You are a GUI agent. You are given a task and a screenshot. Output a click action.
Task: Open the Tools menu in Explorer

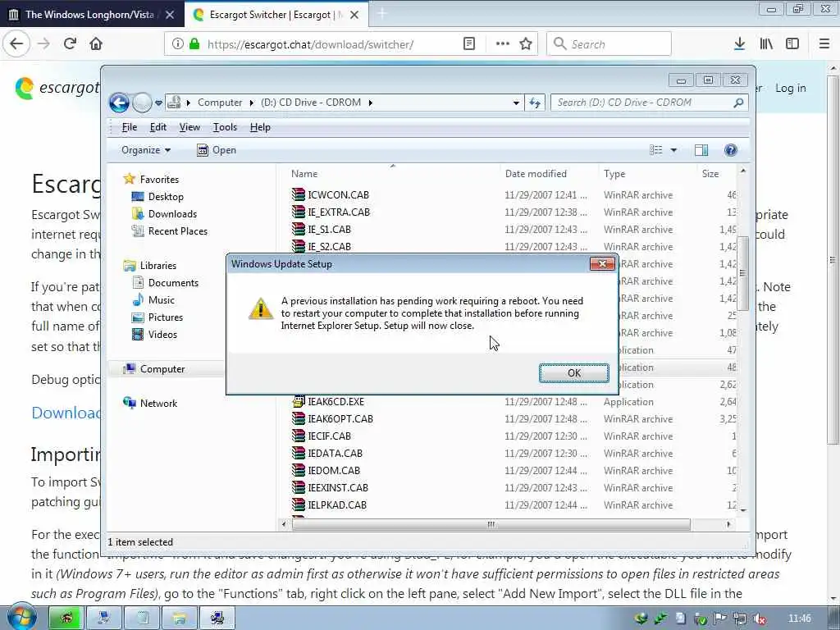[225, 127]
